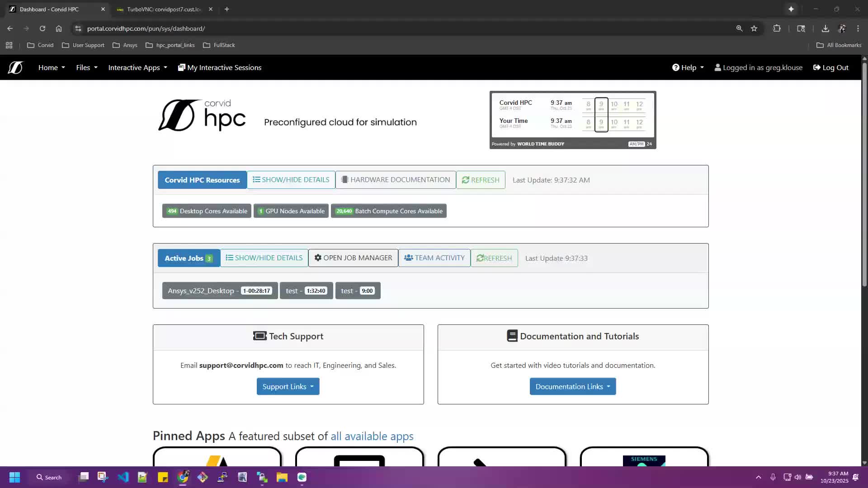Image resolution: width=868 pixels, height=488 pixels.
Task: Click the Ansys_v252_Desktop job badge
Action: (220, 291)
